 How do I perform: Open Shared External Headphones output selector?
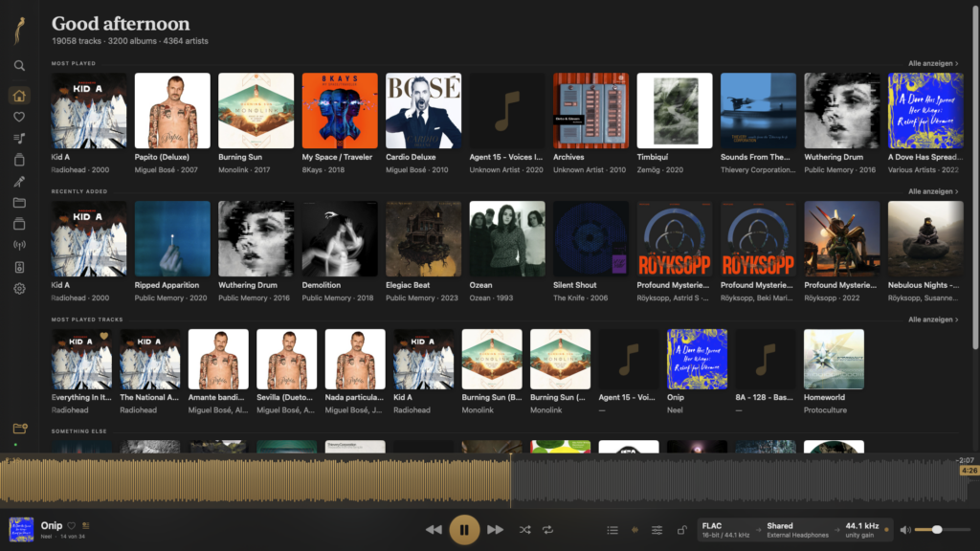797,530
